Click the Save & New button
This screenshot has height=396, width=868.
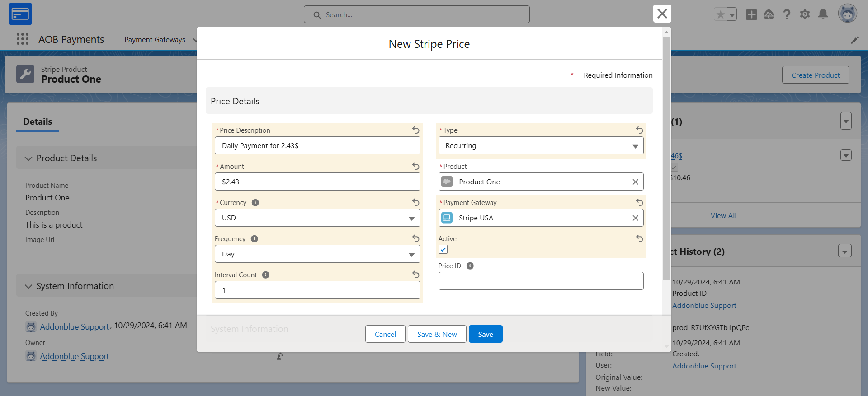click(437, 334)
